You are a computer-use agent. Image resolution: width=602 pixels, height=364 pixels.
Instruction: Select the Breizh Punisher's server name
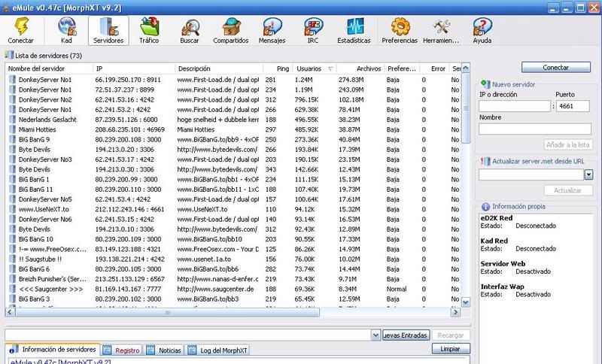coord(53,279)
